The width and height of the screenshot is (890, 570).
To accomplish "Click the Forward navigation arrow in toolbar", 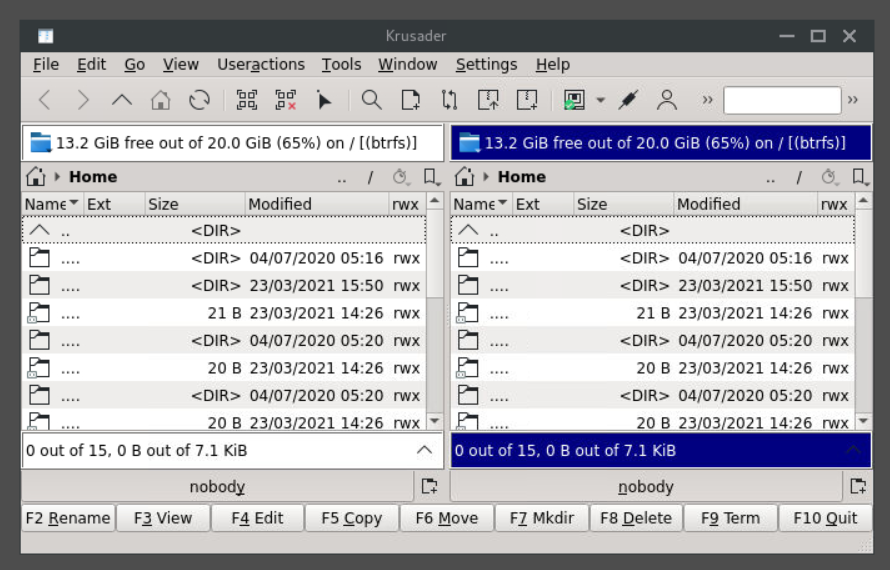I will [83, 100].
